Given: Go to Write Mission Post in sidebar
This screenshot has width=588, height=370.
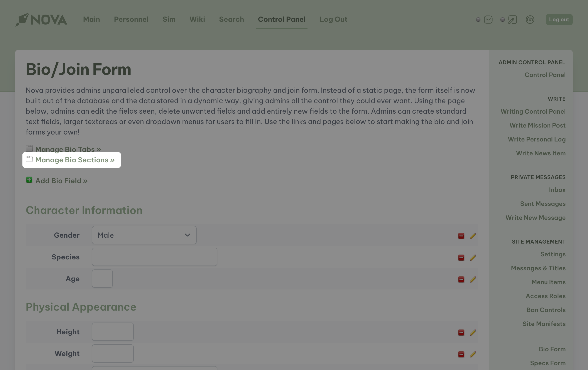Looking at the screenshot, I should pyautogui.click(x=537, y=125).
